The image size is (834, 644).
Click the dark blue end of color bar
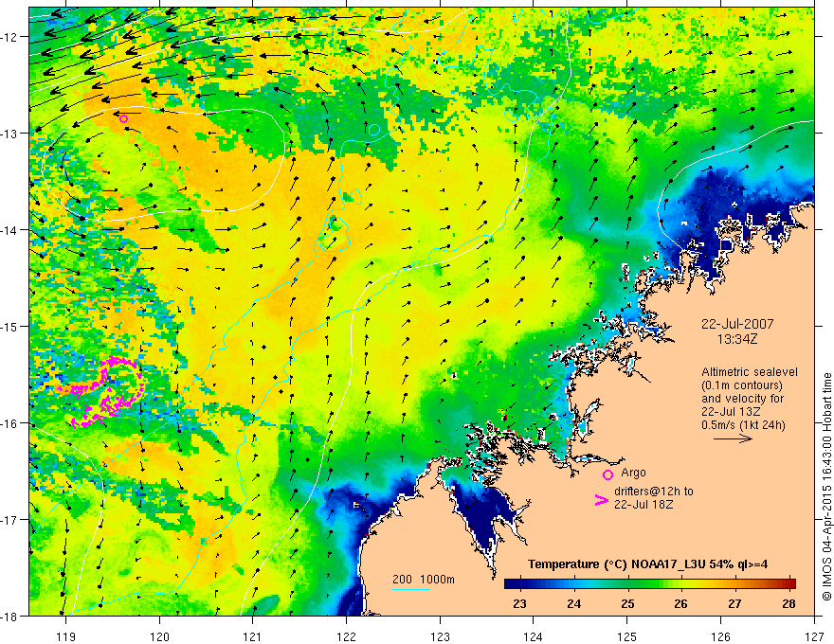[x=512, y=583]
